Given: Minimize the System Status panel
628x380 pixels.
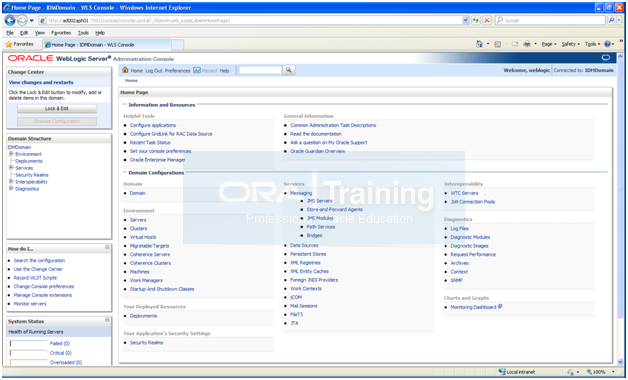Looking at the screenshot, I should (107, 320).
